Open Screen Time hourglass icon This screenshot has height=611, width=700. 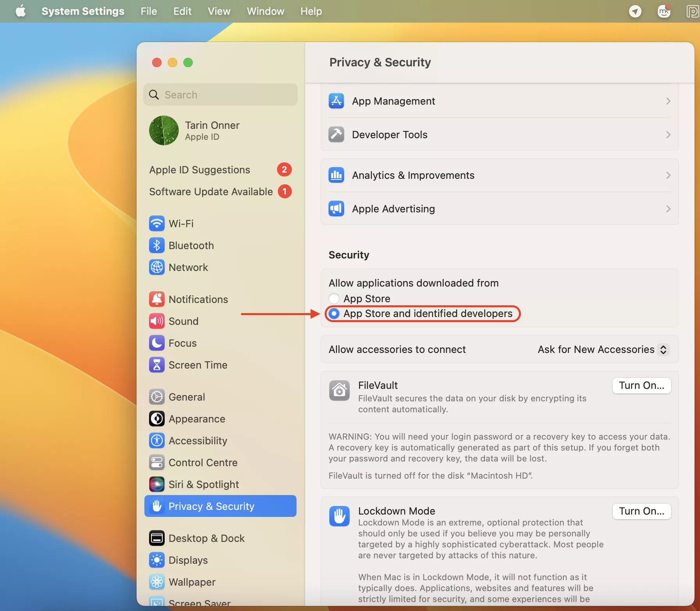[156, 365]
